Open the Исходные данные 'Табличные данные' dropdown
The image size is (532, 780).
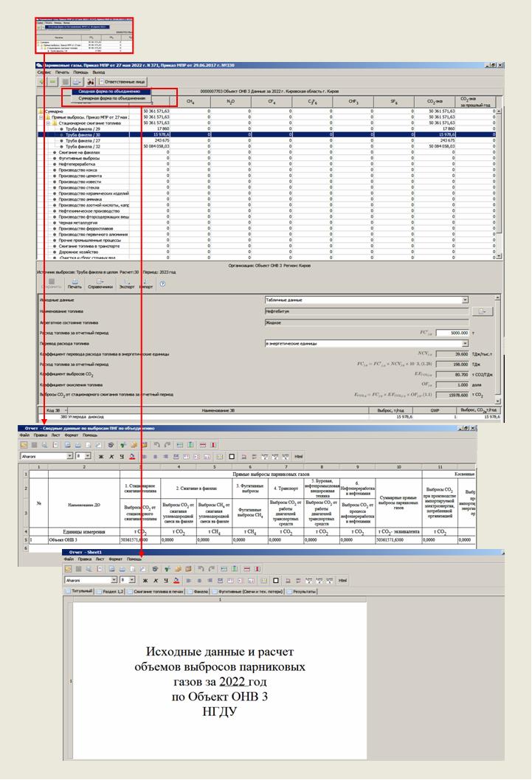coord(465,300)
